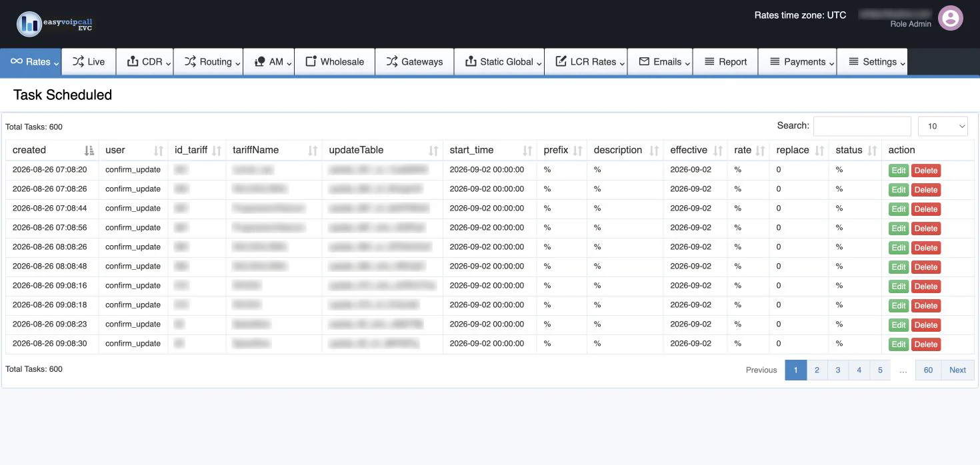Sort by start_time column sort icon

point(527,151)
